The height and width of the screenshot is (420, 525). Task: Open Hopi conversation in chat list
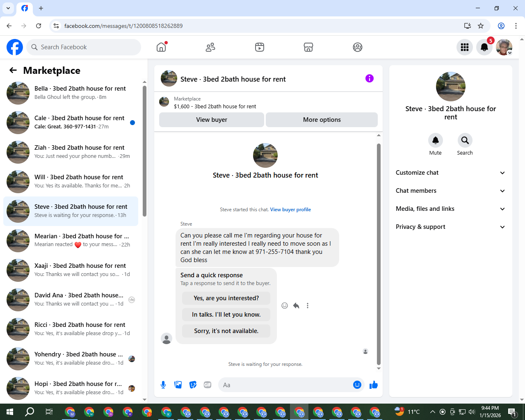click(x=71, y=388)
